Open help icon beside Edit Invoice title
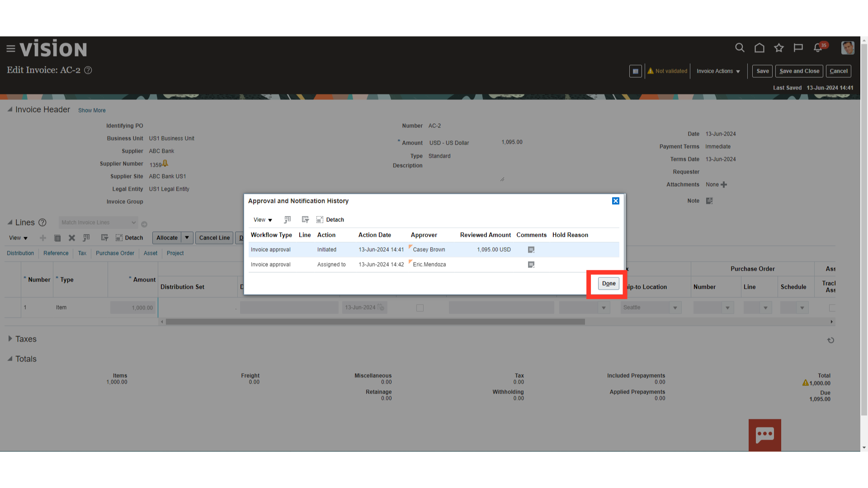The height and width of the screenshot is (488, 868). click(88, 70)
